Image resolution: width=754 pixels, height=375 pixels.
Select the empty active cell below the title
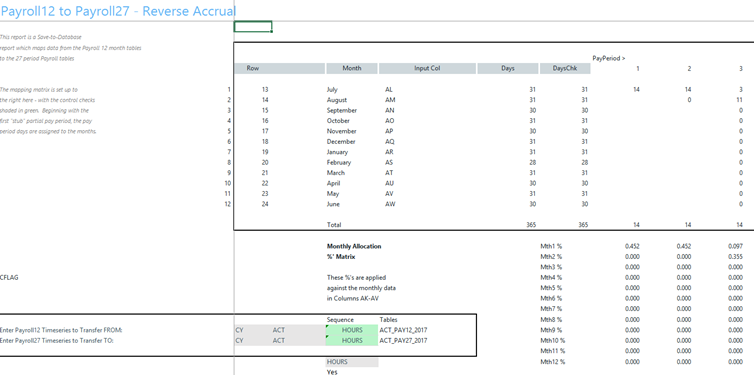[x=253, y=26]
